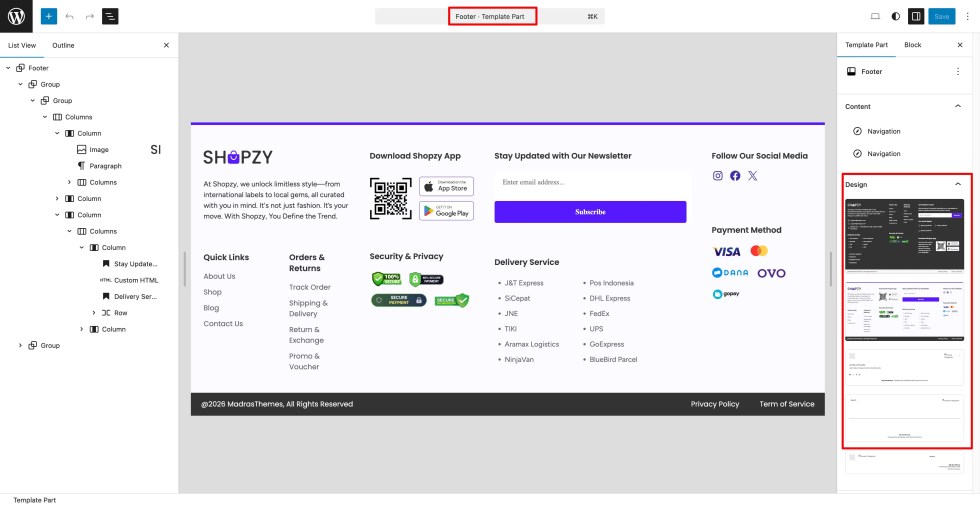Switch to the Outline tab
The image size is (980, 506).
point(63,45)
